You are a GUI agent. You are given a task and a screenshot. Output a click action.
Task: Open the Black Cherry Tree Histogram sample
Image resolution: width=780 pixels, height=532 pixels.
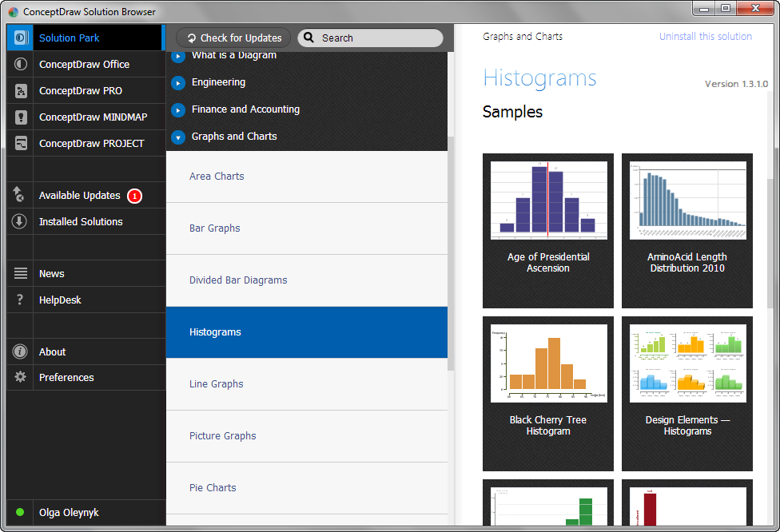548,394
